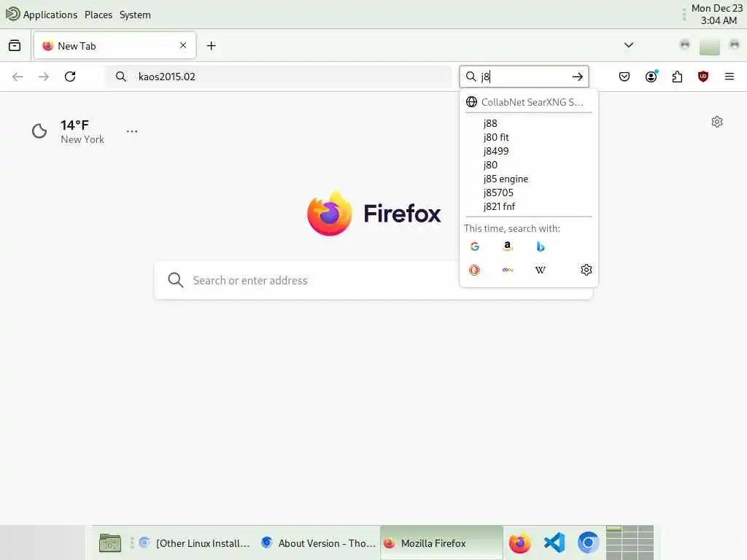This screenshot has width=747, height=560.
Task: Click the 14°F New York weather widget
Action: tap(68, 131)
